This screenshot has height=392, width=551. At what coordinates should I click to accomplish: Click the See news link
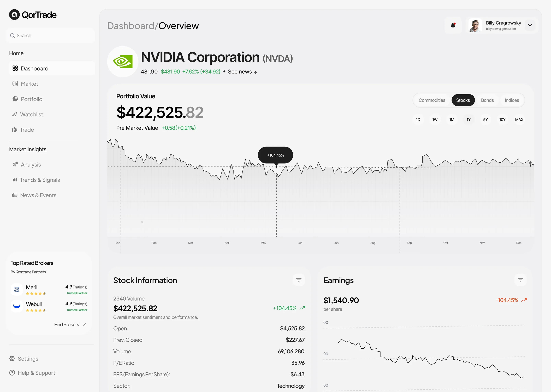242,72
